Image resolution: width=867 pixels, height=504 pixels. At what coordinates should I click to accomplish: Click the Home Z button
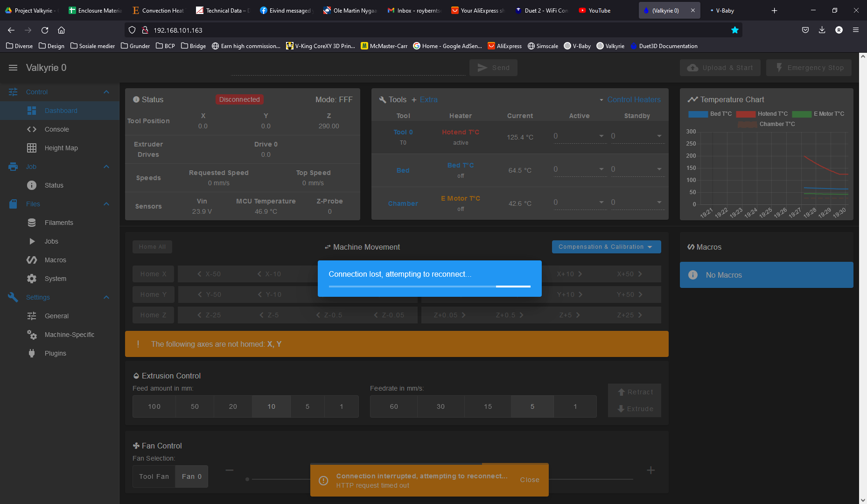pos(153,315)
